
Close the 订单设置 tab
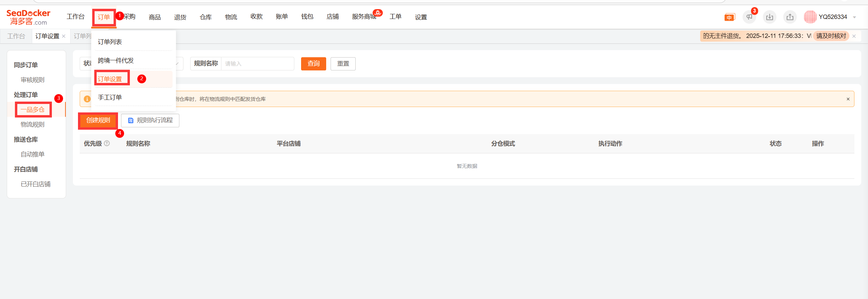(x=64, y=36)
